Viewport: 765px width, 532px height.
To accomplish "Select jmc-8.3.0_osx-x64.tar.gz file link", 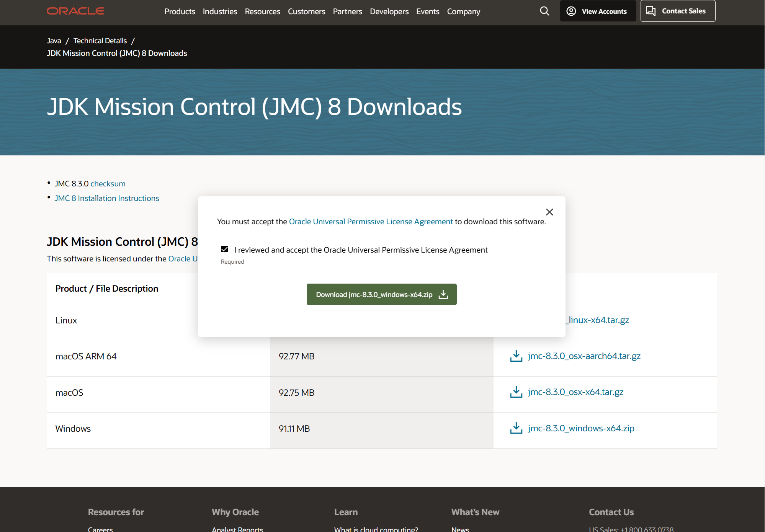I will (x=575, y=392).
